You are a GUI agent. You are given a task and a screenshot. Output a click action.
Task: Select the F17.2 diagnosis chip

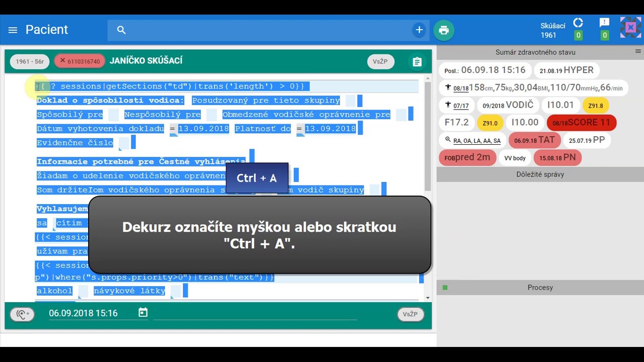[456, 123]
